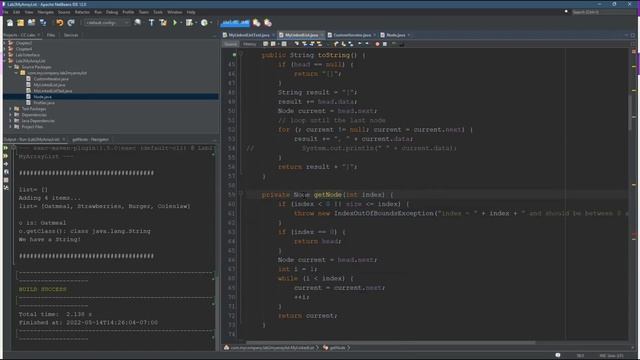The width and height of the screenshot is (640, 360).
Task: Click the toggle breakpoint red circle icon
Action: point(377,44)
